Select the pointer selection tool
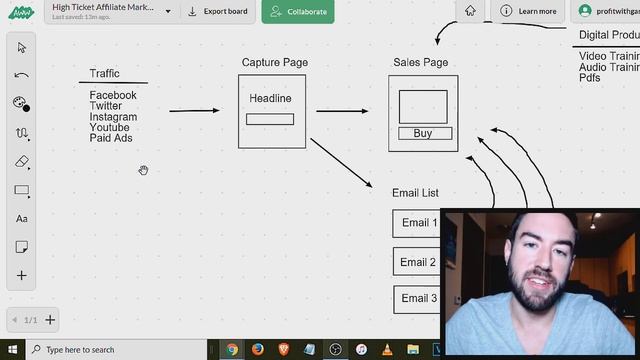The image size is (640, 360). [22, 48]
